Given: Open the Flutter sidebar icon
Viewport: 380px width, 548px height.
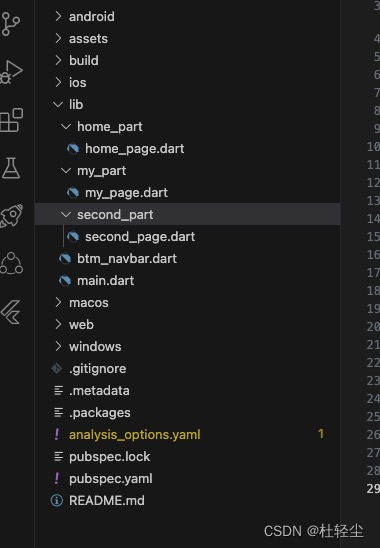Looking at the screenshot, I should [10, 312].
